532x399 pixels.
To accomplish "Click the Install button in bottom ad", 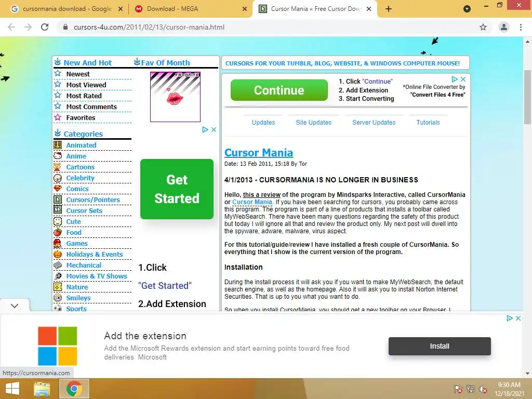I will 440,346.
